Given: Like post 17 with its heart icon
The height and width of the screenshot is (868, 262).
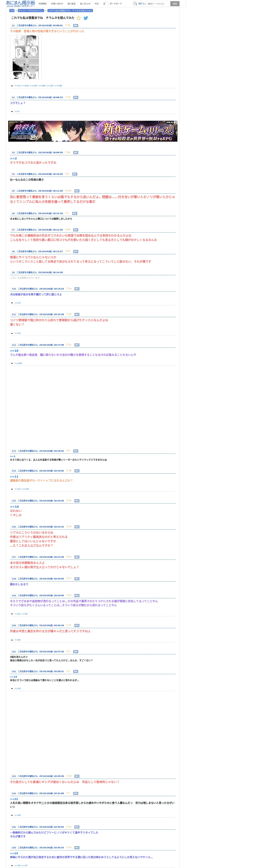Looking at the screenshot, I should (x=67, y=557).
